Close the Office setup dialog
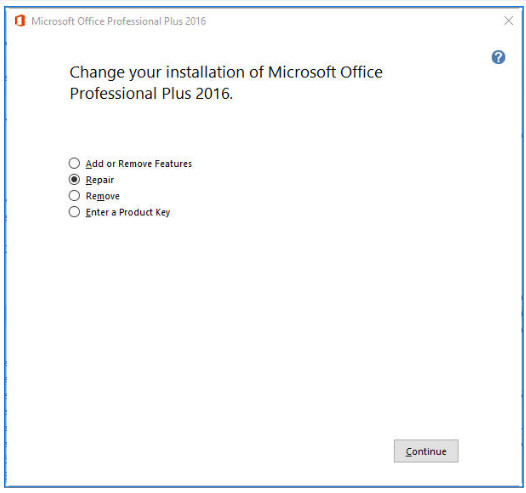The image size is (526, 493). [509, 21]
